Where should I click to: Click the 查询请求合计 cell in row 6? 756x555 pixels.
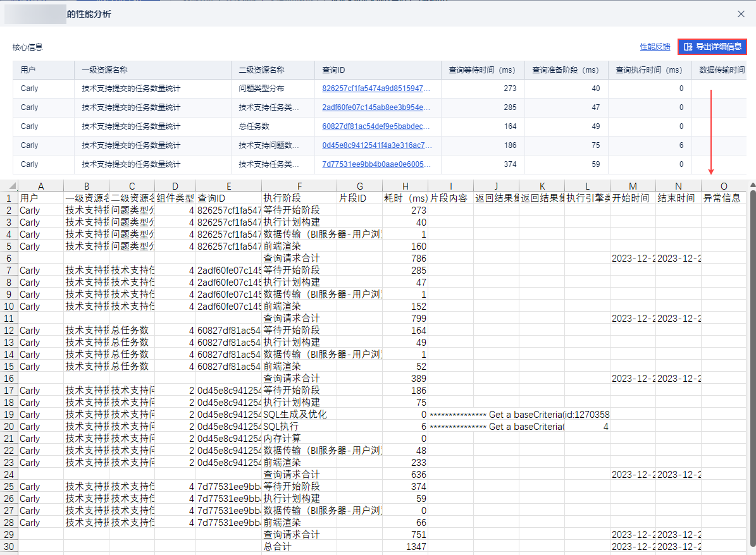299,259
